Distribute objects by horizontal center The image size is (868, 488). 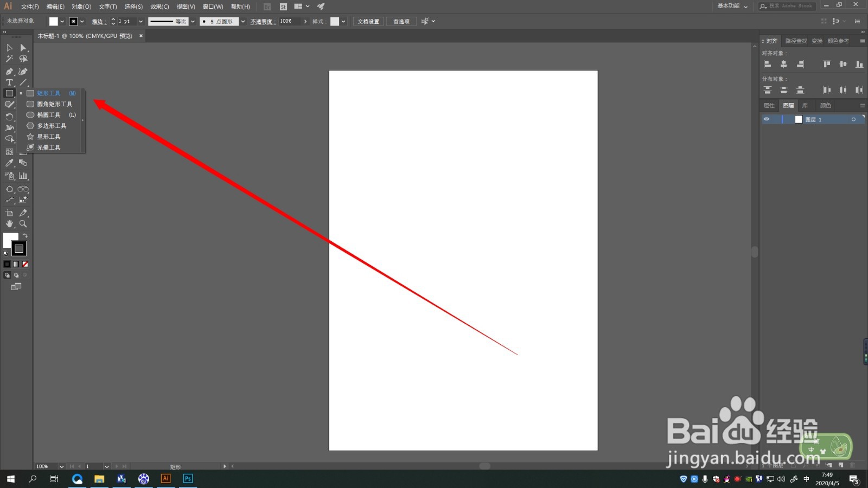click(843, 90)
